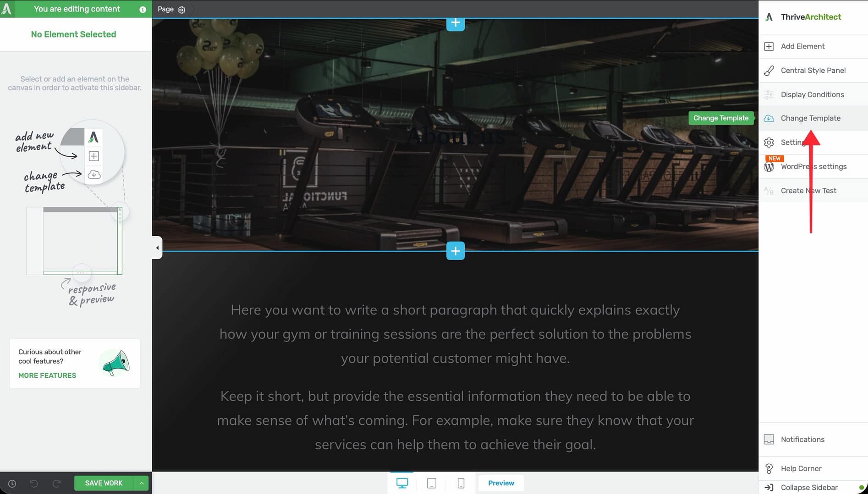Open revision history clock icon
868x494 pixels.
tap(12, 483)
